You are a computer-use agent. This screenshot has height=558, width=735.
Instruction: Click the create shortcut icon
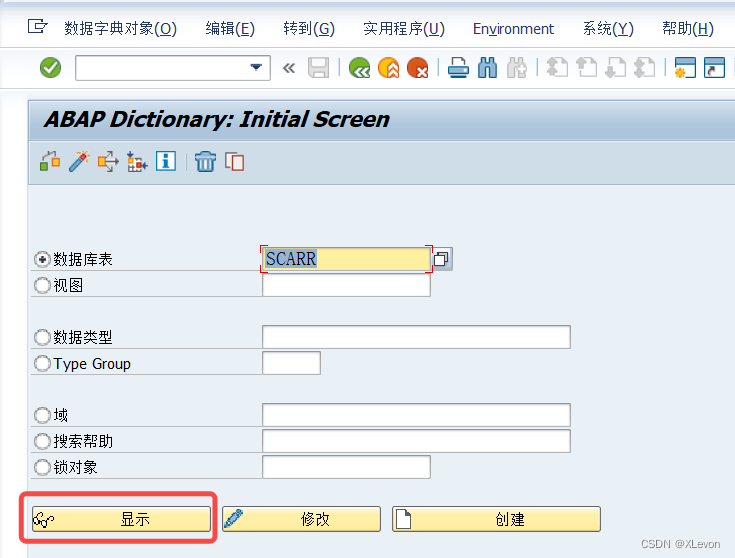coord(714,68)
